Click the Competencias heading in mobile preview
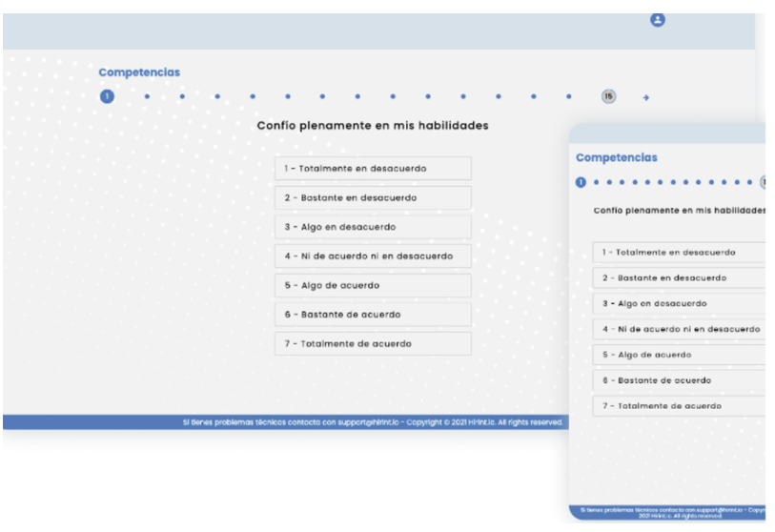The height and width of the screenshot is (532, 775). click(x=616, y=157)
